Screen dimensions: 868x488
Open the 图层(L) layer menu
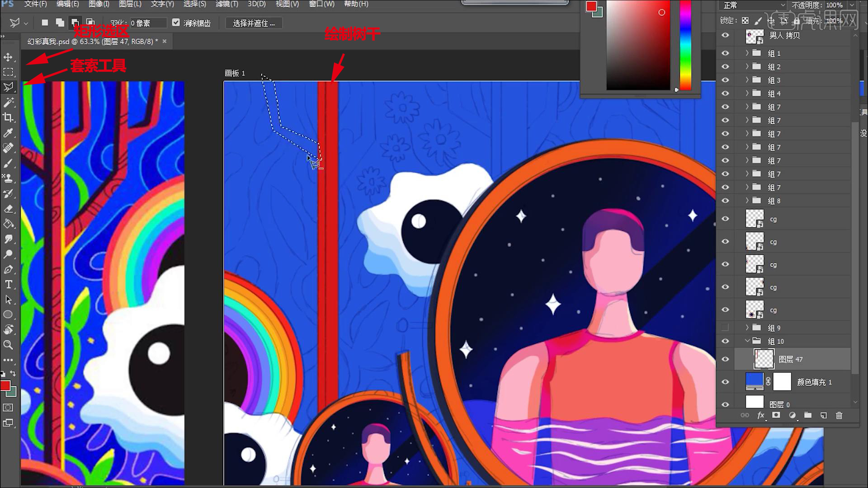pyautogui.click(x=130, y=4)
